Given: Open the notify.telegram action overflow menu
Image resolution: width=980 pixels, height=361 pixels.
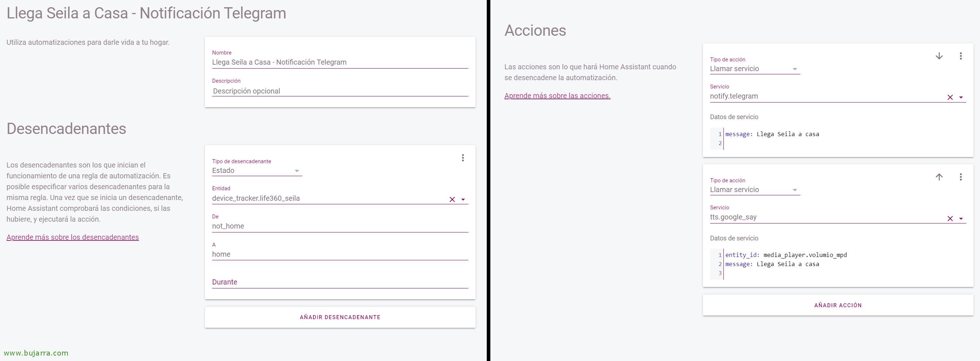Looking at the screenshot, I should (x=961, y=56).
